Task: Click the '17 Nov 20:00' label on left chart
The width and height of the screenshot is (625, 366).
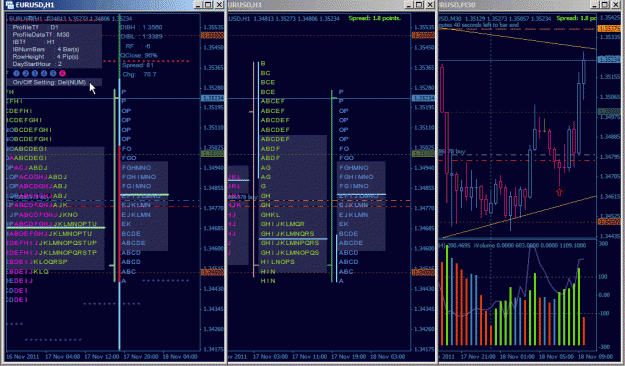Action: tap(140, 356)
